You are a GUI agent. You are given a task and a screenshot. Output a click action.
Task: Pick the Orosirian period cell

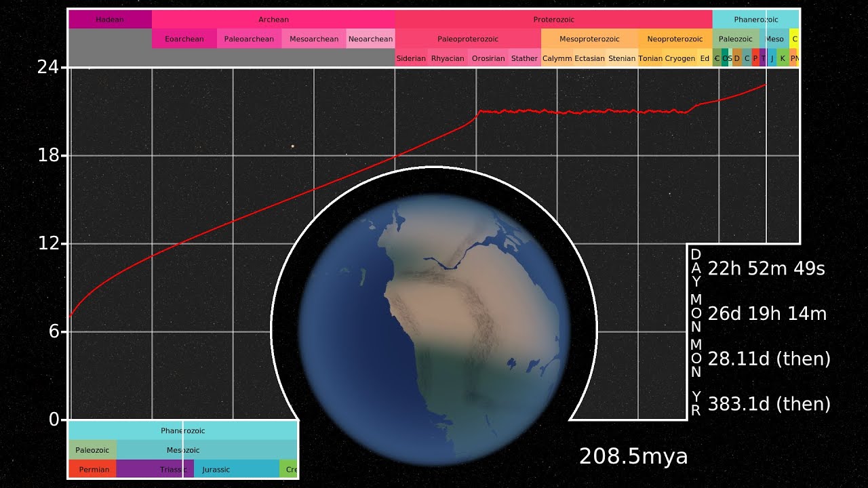pyautogui.click(x=488, y=58)
